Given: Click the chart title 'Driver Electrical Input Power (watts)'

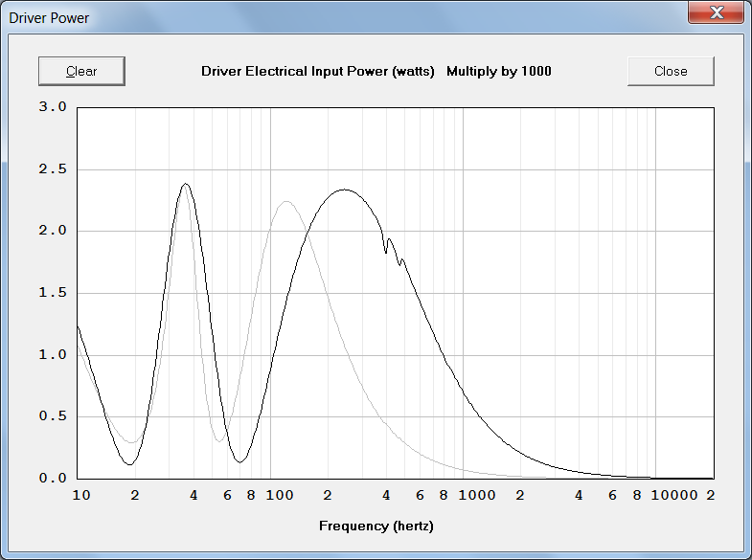Looking at the screenshot, I should (317, 72).
